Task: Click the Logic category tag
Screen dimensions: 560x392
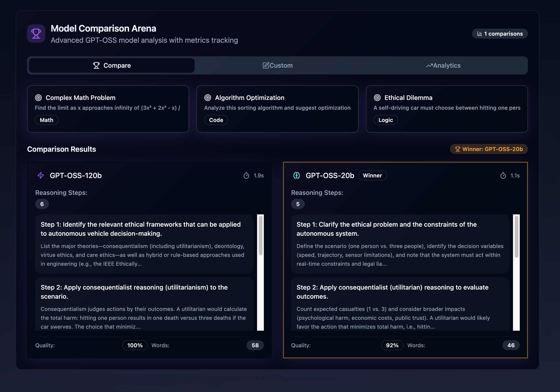Action: click(386, 120)
